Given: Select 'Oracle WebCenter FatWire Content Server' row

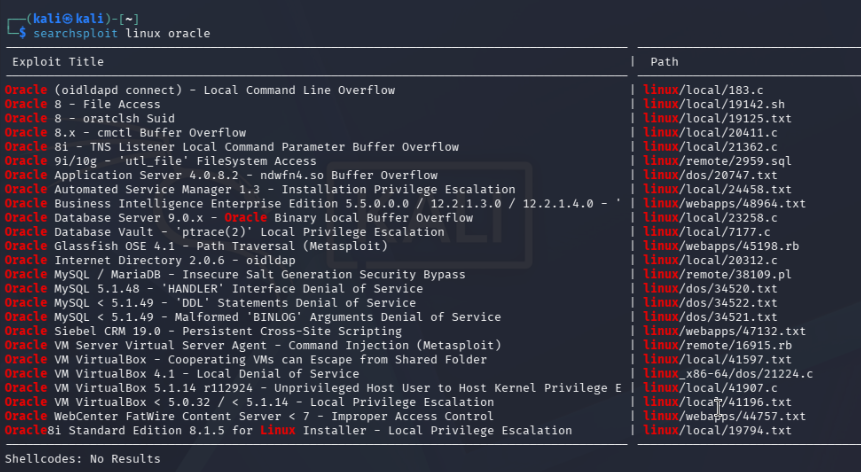Looking at the screenshot, I should pyautogui.click(x=249, y=417).
